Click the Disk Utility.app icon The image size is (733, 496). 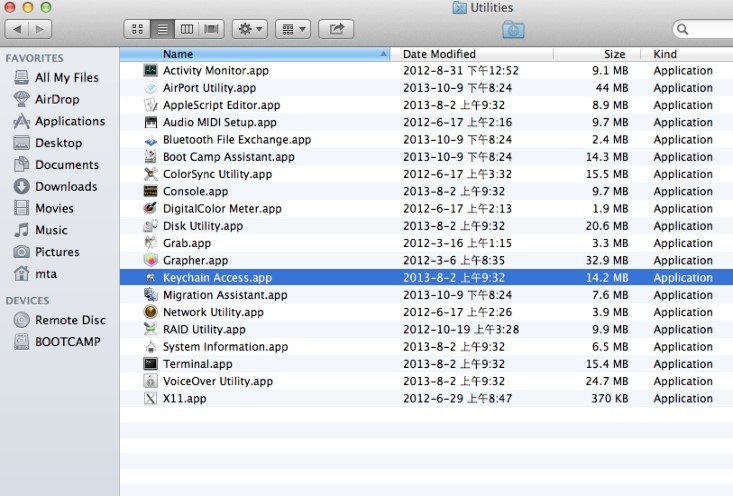[151, 226]
